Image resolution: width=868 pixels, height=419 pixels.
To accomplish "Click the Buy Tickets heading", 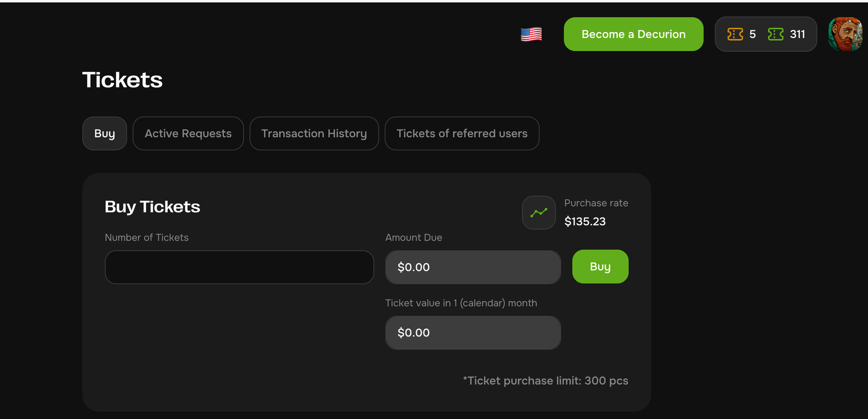I will 152,207.
